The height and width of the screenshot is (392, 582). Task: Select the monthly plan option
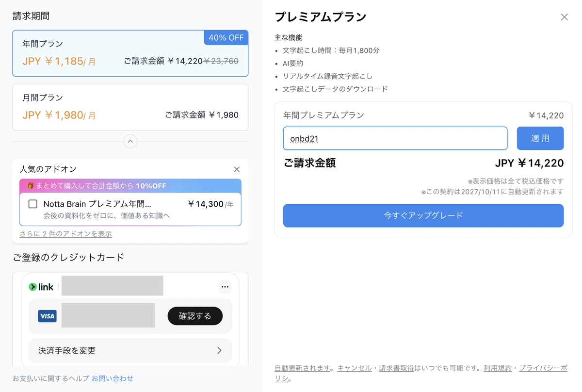click(130, 107)
